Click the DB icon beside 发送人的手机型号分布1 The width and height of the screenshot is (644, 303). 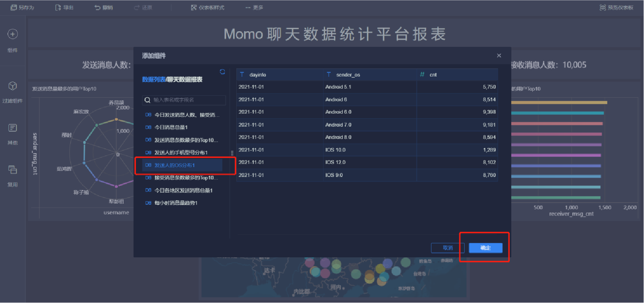coord(148,153)
